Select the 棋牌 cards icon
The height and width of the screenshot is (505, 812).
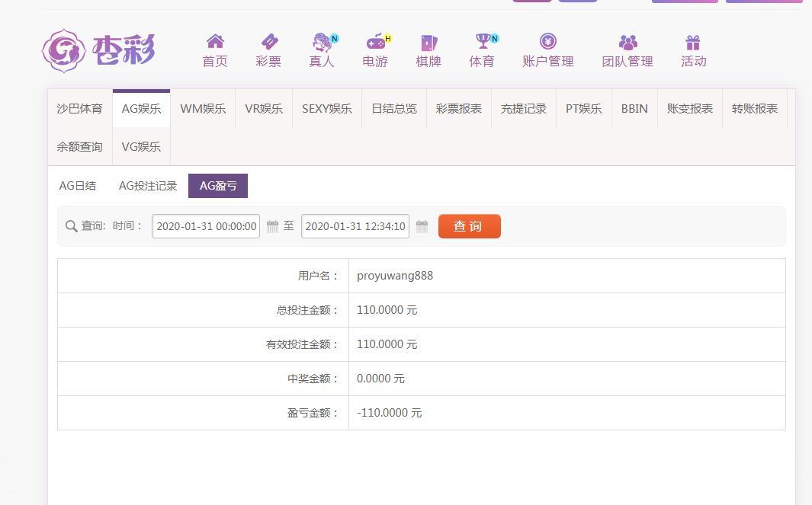coord(428,43)
